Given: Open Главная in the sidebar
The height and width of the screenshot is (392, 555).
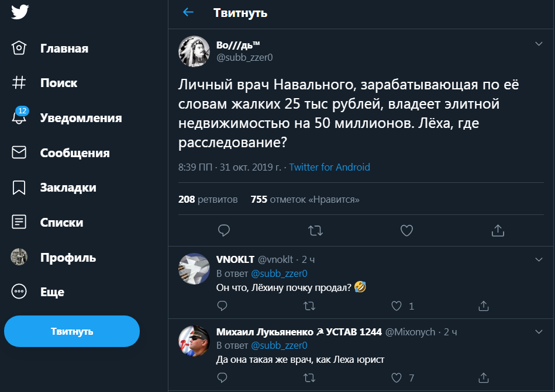Looking at the screenshot, I should click(64, 48).
